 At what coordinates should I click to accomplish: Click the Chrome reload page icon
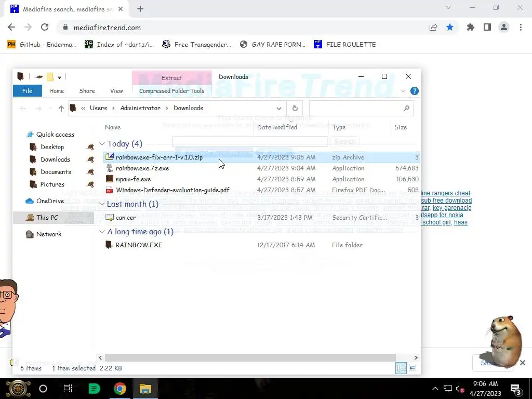(45, 28)
